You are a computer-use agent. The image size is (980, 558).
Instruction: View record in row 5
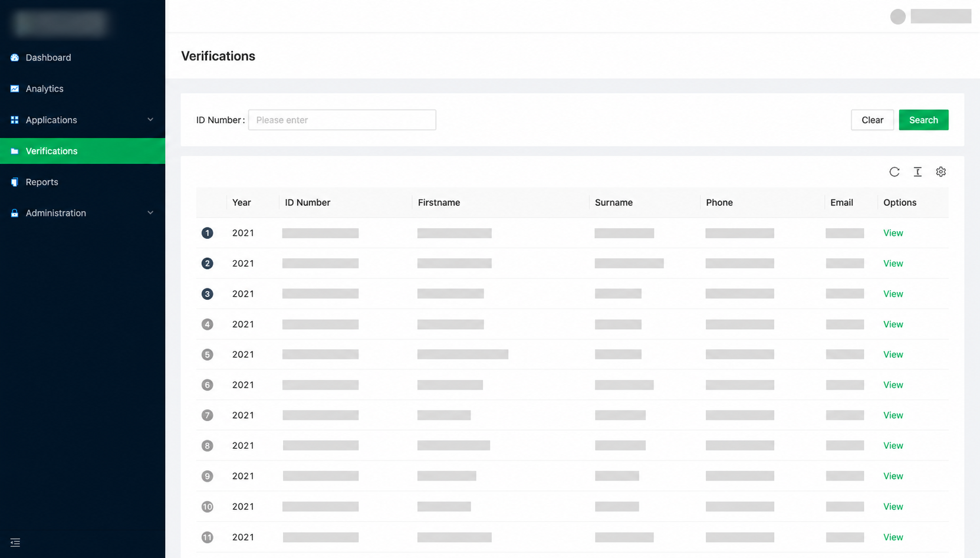[x=893, y=355]
